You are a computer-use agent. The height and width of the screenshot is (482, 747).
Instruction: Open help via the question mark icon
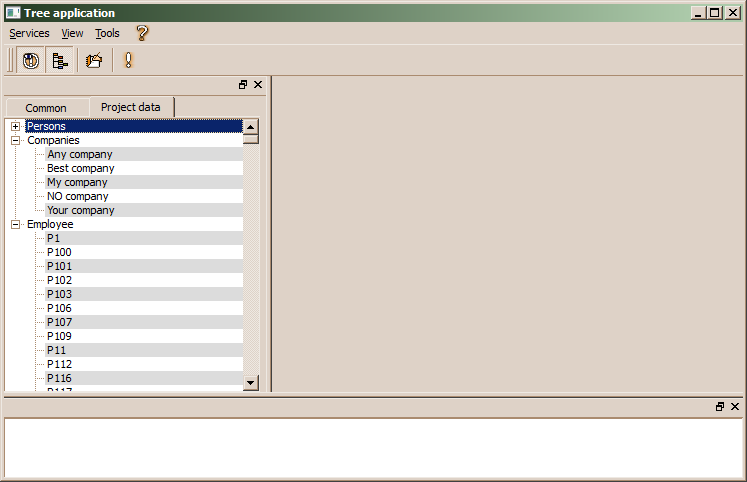coord(142,33)
